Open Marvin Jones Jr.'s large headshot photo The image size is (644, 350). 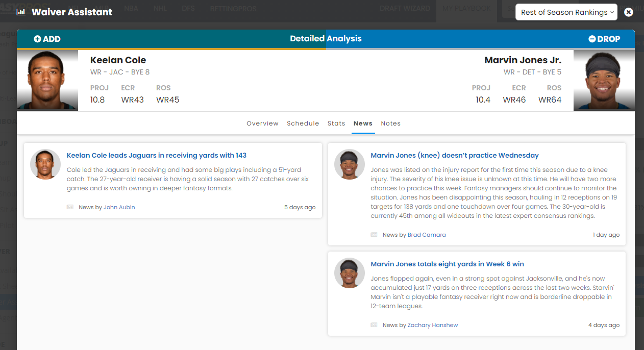tap(604, 80)
